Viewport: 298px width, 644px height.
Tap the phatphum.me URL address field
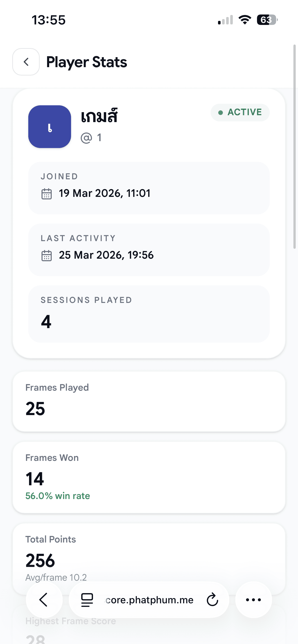[150, 600]
